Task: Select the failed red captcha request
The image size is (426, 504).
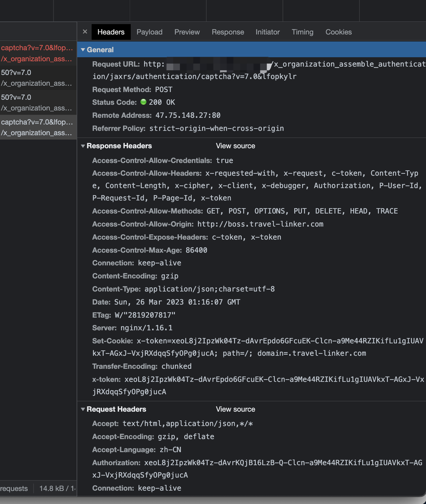Action: pyautogui.click(x=37, y=53)
